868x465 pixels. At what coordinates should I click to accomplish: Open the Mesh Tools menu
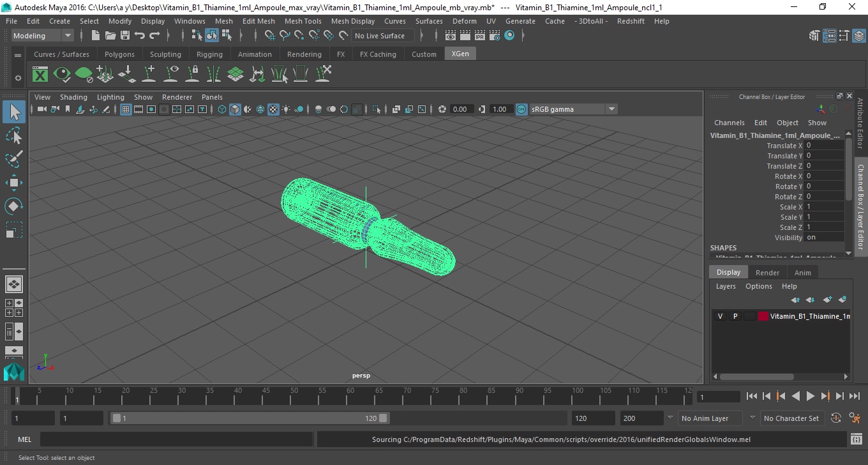(303, 21)
